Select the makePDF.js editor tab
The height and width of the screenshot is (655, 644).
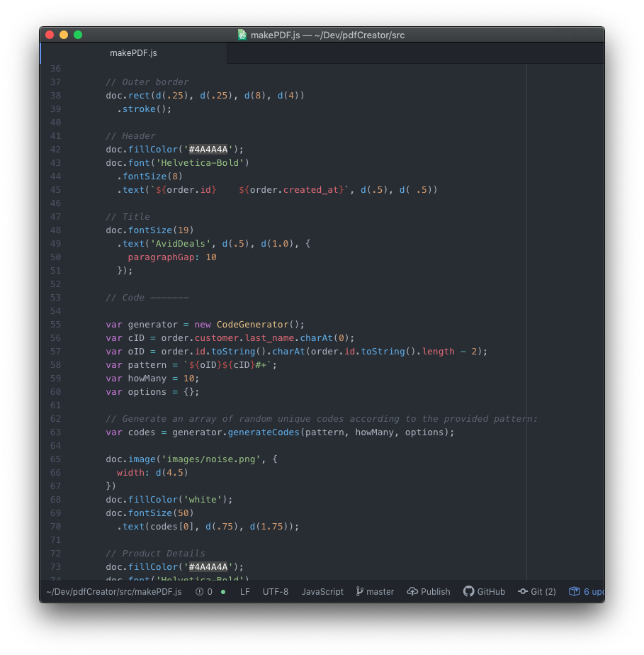click(134, 53)
